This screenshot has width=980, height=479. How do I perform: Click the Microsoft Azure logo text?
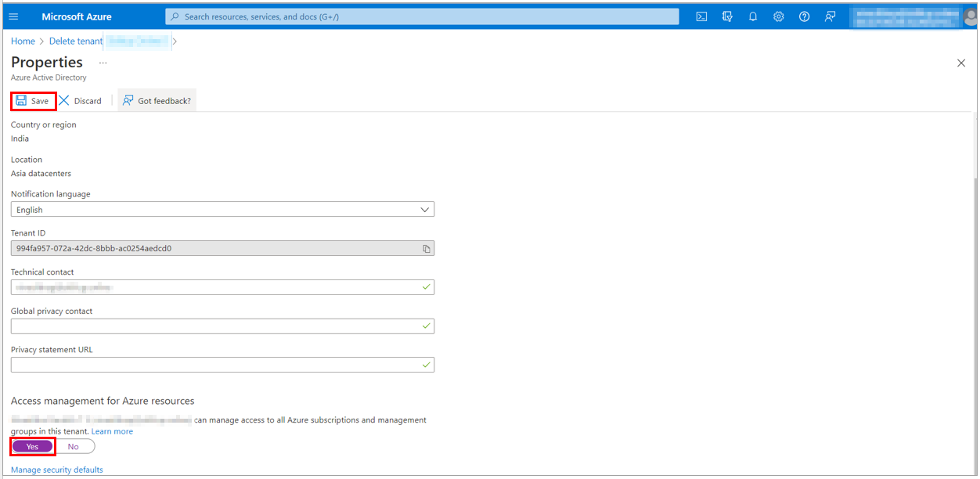(77, 16)
